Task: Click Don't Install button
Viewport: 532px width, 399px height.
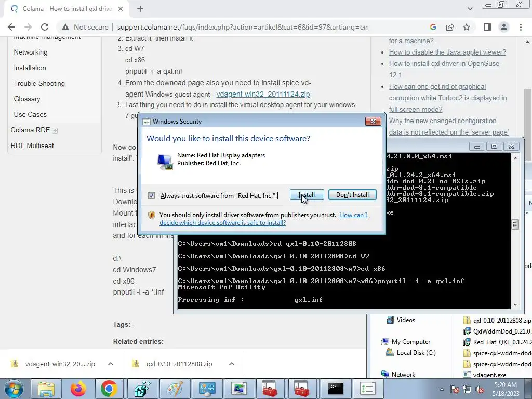Action: (352, 195)
